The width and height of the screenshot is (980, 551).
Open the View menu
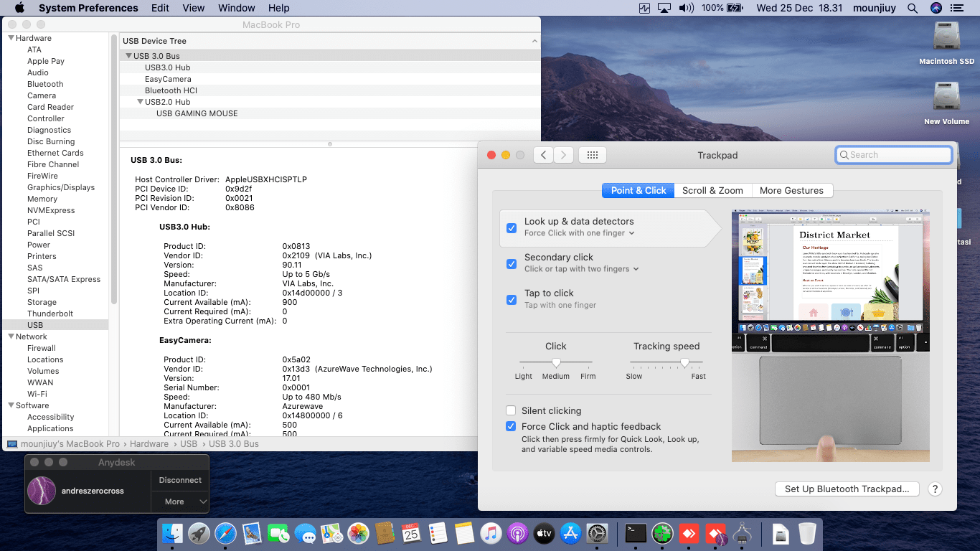(194, 8)
